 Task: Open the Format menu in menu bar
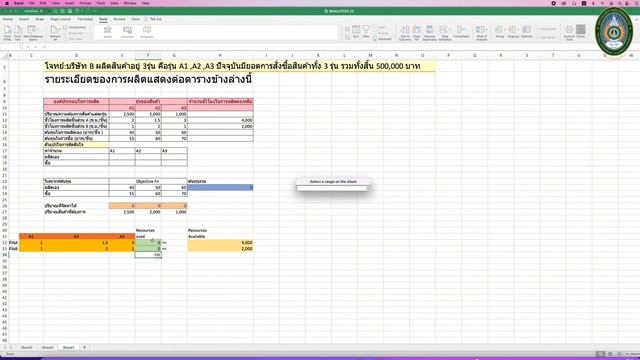point(85,3)
